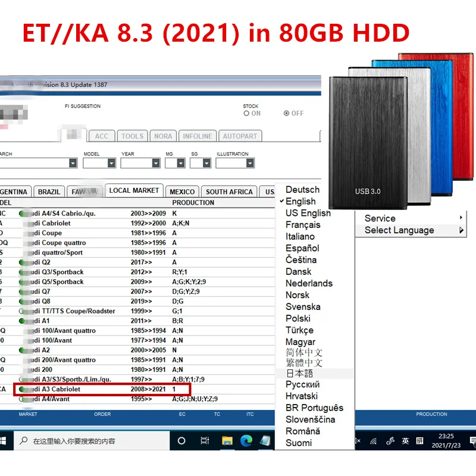The height and width of the screenshot is (476, 476).
Task: Click the 英 input method indicator
Action: [x=405, y=441]
